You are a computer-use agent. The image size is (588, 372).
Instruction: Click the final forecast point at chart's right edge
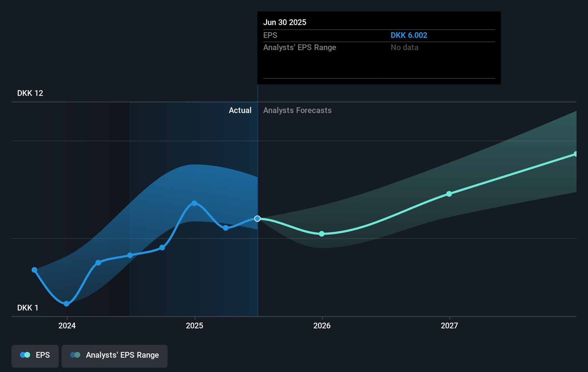575,154
